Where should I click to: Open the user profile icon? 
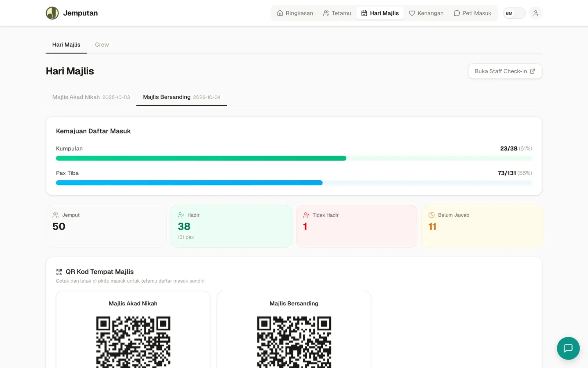tap(535, 13)
